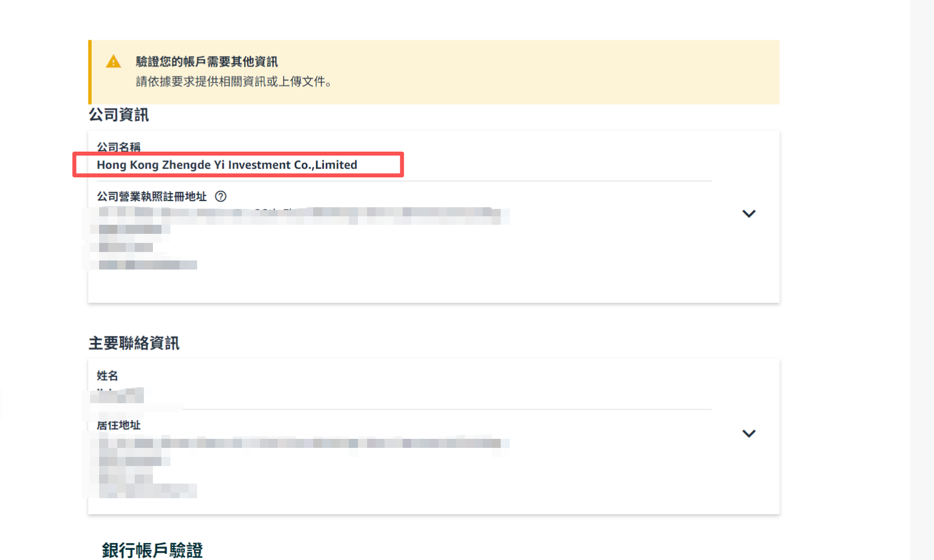Click the blurred name value under 姓名
The height and width of the screenshot is (560, 934).
tap(120, 395)
